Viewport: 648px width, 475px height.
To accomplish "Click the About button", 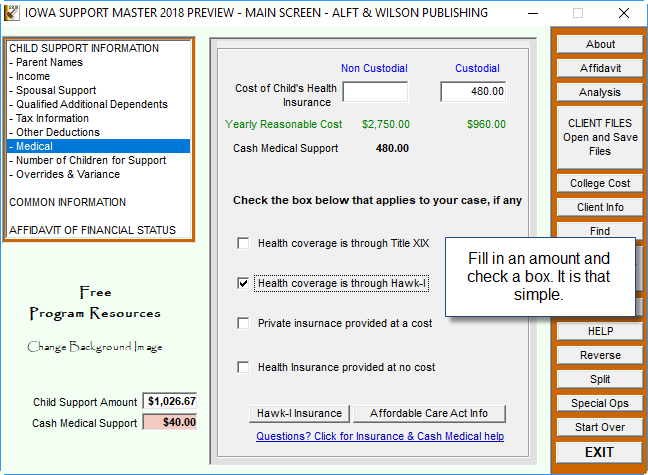I will tap(600, 44).
